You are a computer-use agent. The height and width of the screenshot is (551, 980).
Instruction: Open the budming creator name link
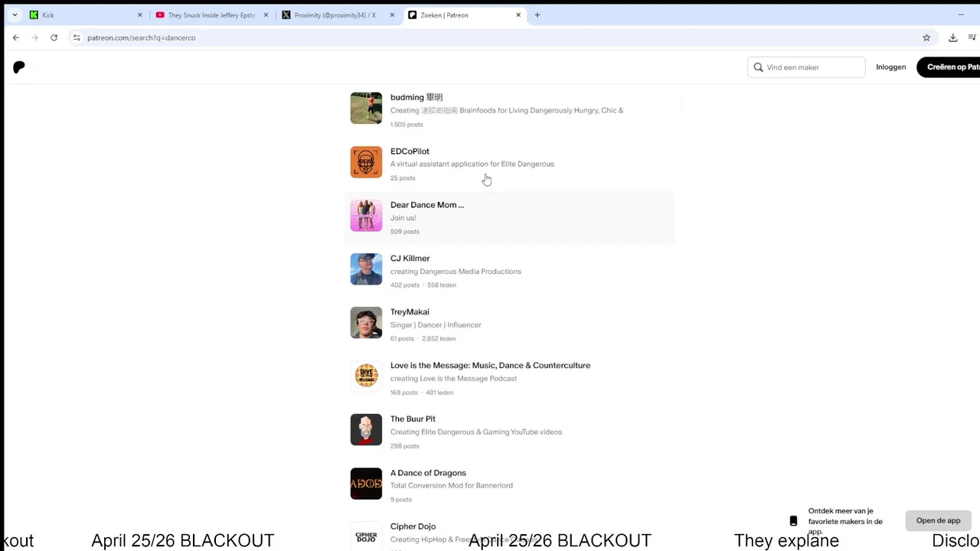416,97
